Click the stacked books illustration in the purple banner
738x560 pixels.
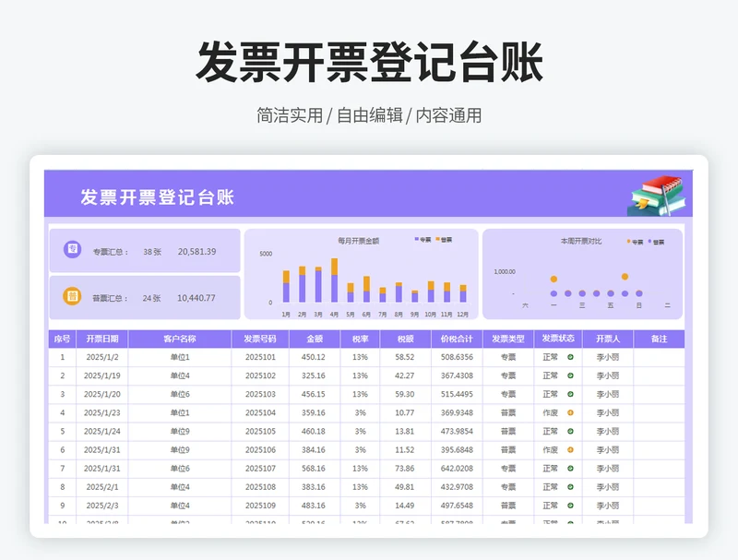point(657,196)
